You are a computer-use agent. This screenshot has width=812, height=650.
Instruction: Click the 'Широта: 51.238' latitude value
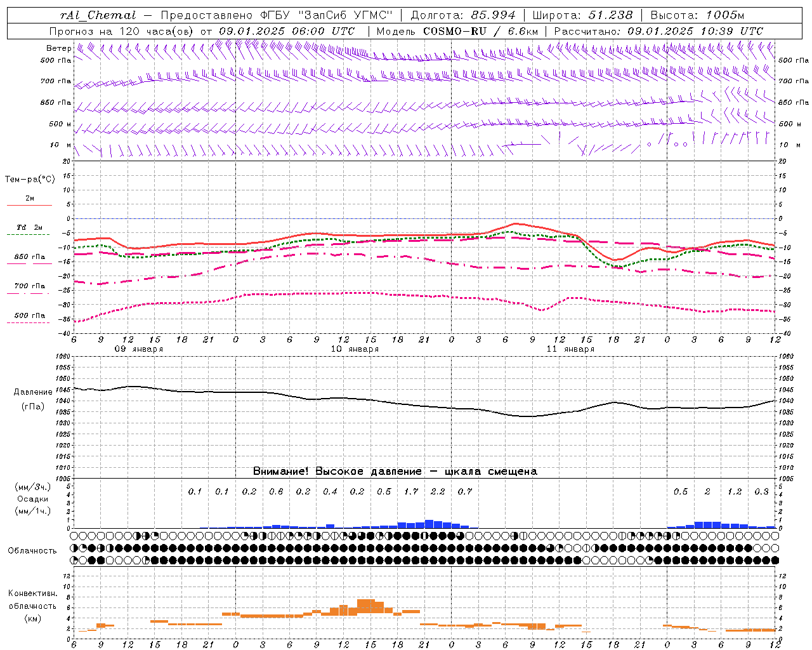point(582,15)
